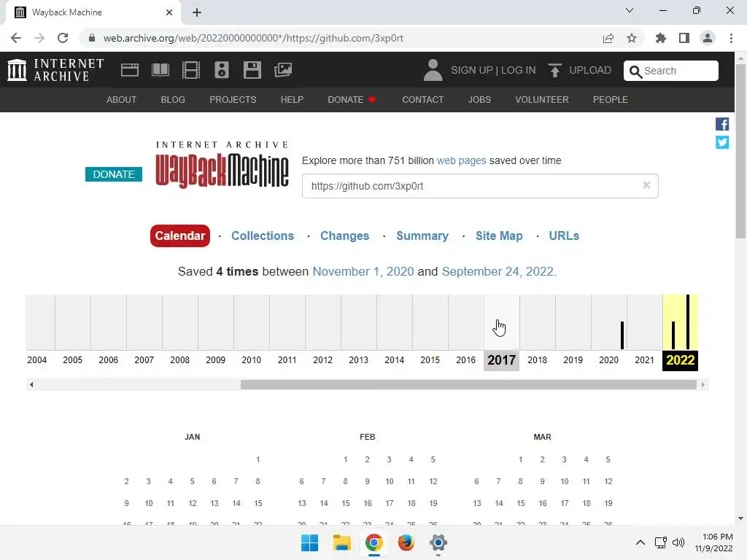Open Windows Start menu
747x560 pixels.
click(309, 542)
